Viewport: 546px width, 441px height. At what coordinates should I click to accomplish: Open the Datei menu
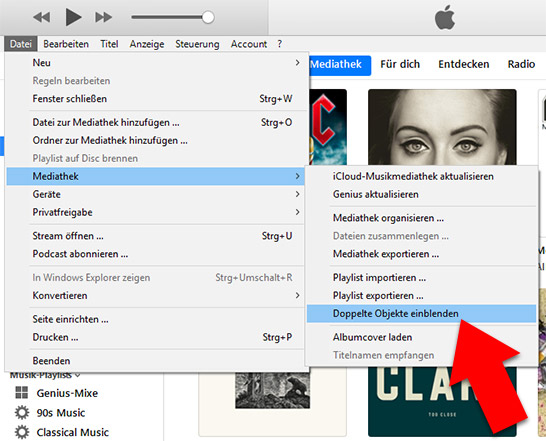click(x=21, y=44)
